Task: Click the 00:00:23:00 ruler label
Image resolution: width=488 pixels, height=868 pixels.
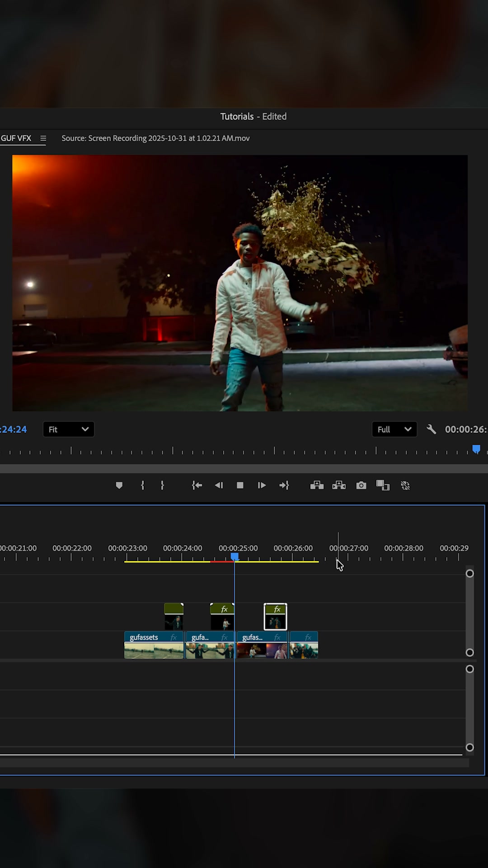Action: click(127, 548)
